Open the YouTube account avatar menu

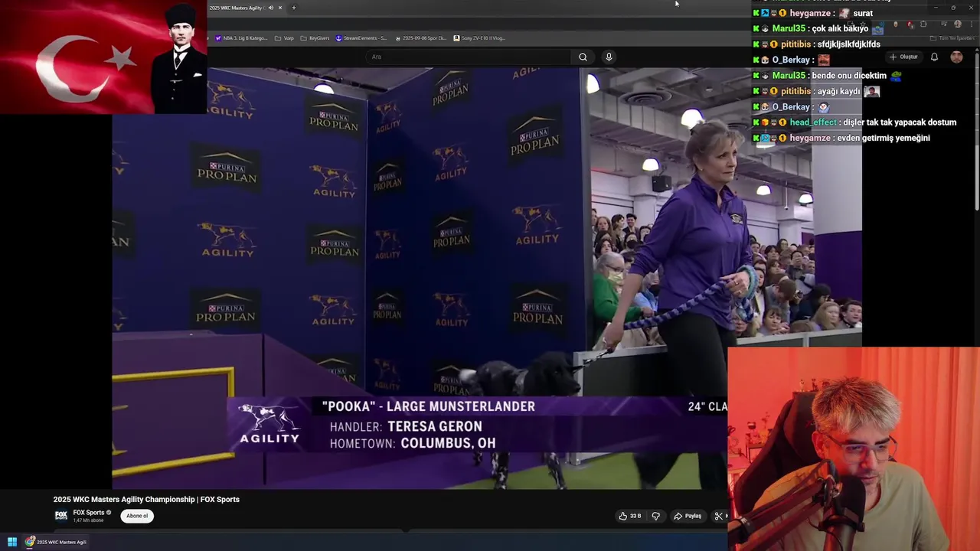point(956,57)
